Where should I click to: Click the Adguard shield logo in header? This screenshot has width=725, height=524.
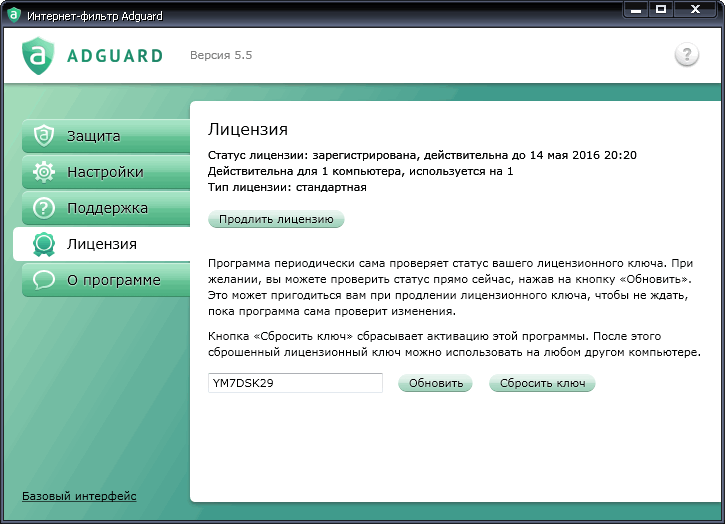pos(38,55)
